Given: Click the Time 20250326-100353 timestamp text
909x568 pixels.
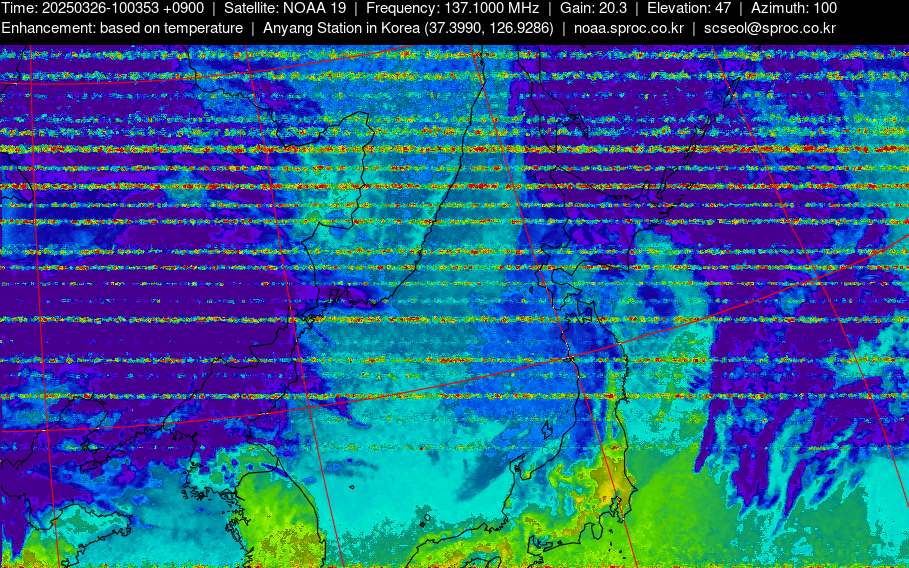Looking at the screenshot, I should pos(102,8).
